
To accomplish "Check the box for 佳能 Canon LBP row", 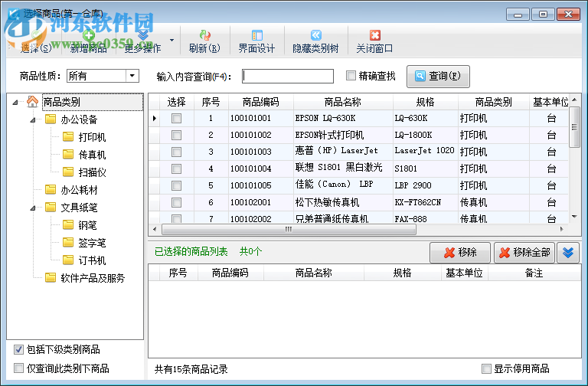I will 176,185.
